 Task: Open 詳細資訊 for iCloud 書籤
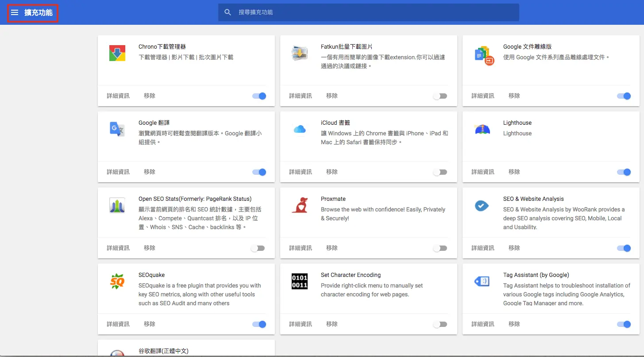(x=301, y=172)
